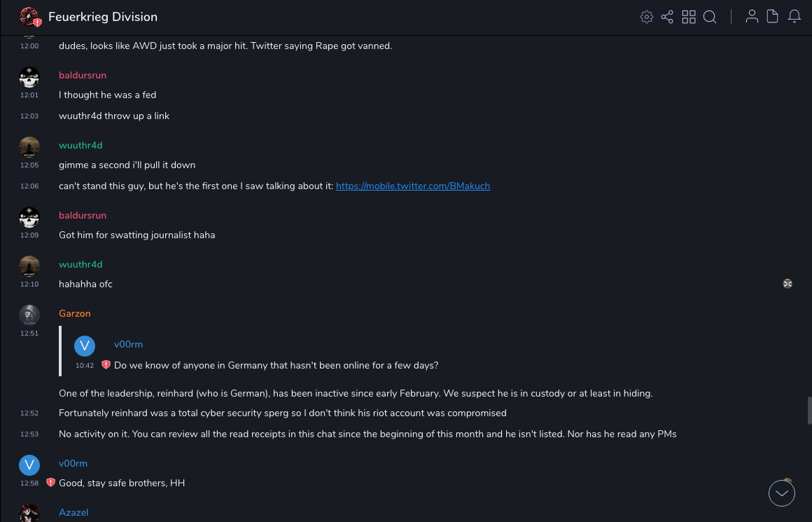Click the chat scrollbar thumb
This screenshot has height=522, width=812.
click(x=808, y=410)
